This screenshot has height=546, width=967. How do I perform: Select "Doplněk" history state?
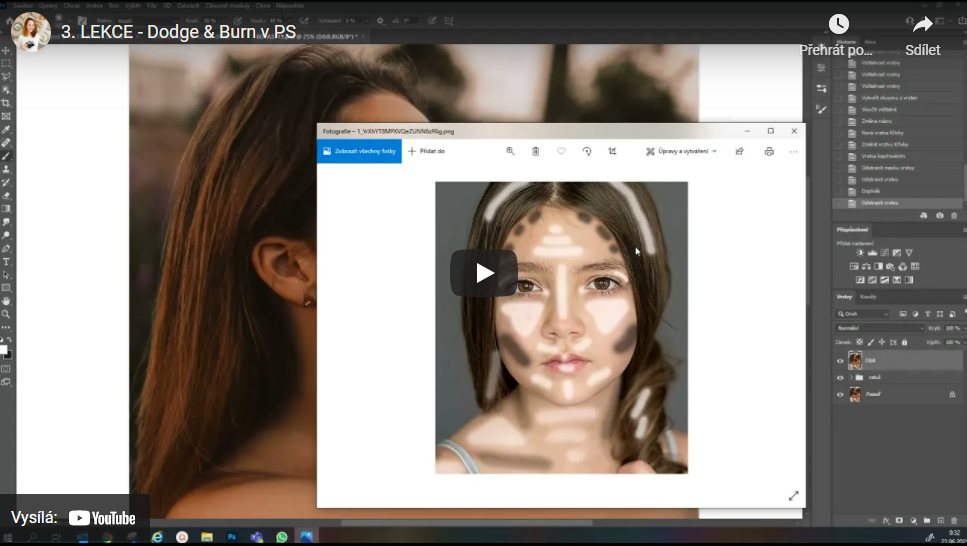coord(871,191)
